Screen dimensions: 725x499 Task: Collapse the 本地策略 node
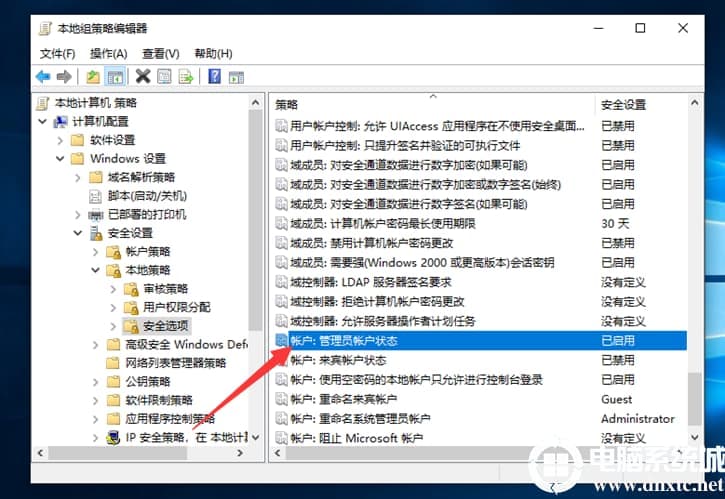(95, 270)
